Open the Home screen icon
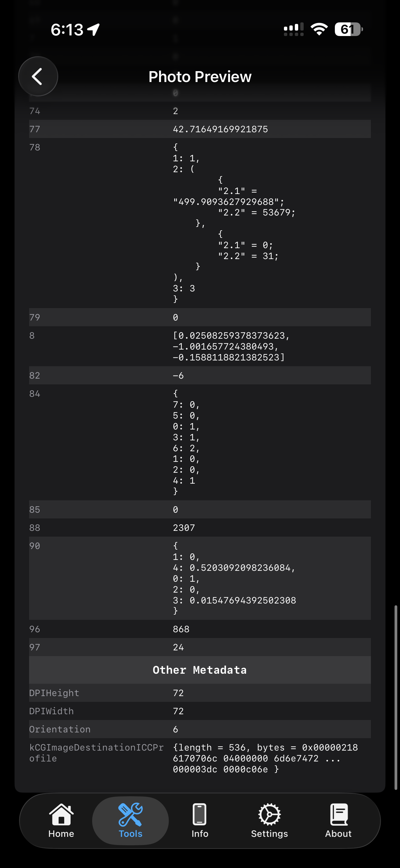 61,815
